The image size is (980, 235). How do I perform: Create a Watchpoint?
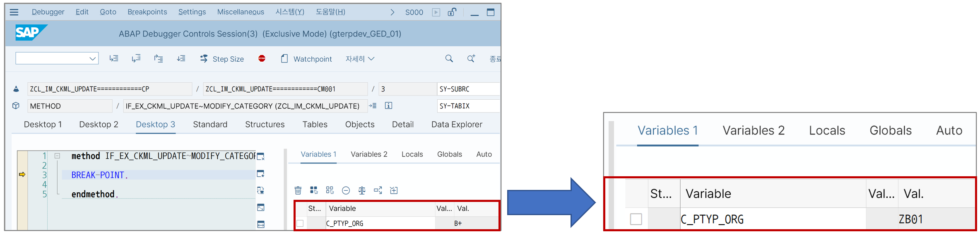coord(306,59)
